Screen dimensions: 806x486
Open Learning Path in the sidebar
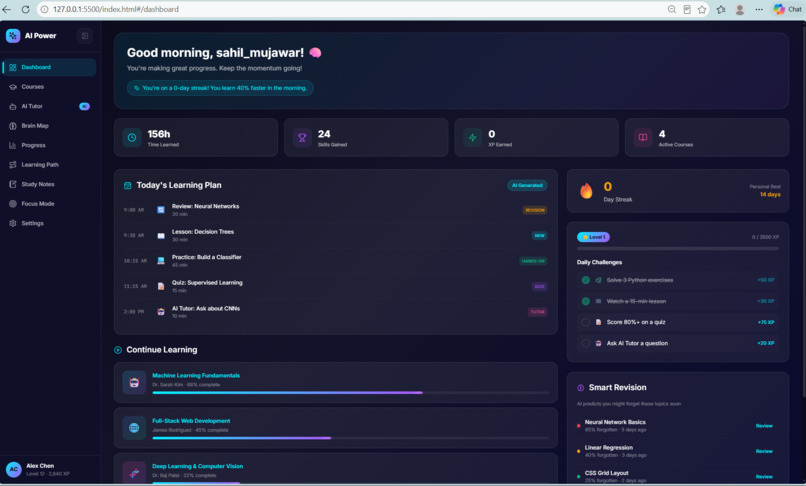point(49,165)
